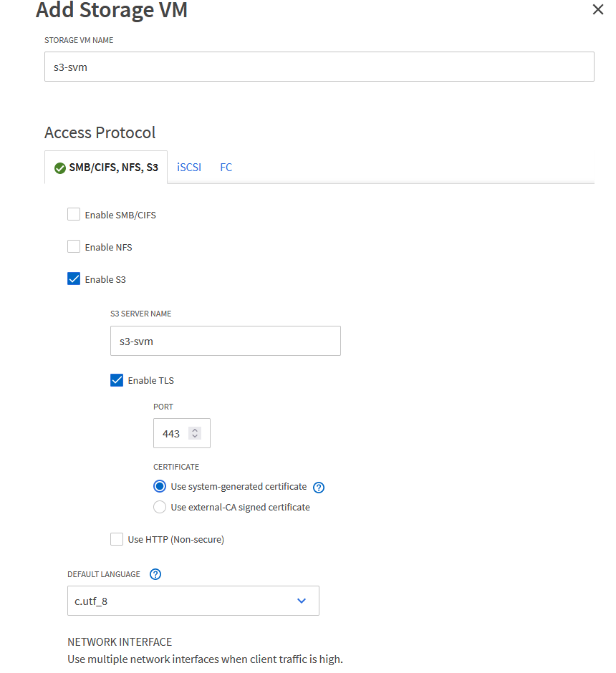This screenshot has height=673, width=616.
Task: Click the Storage VM Name field
Action: (319, 66)
